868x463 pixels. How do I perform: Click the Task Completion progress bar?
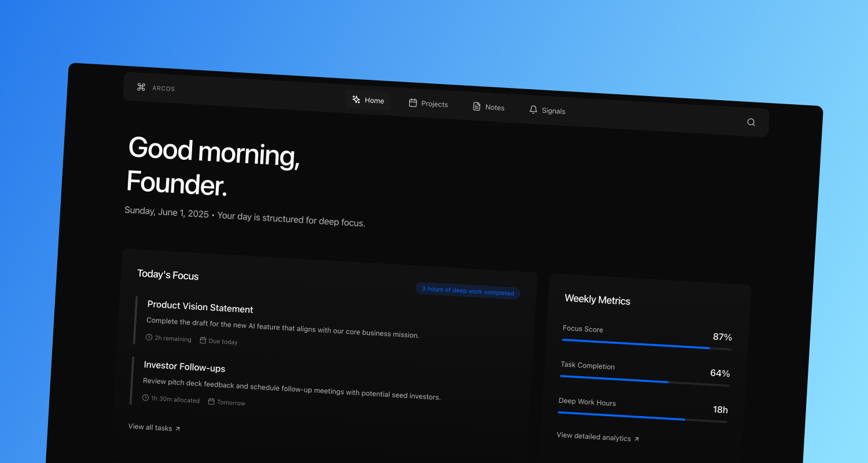pos(645,381)
